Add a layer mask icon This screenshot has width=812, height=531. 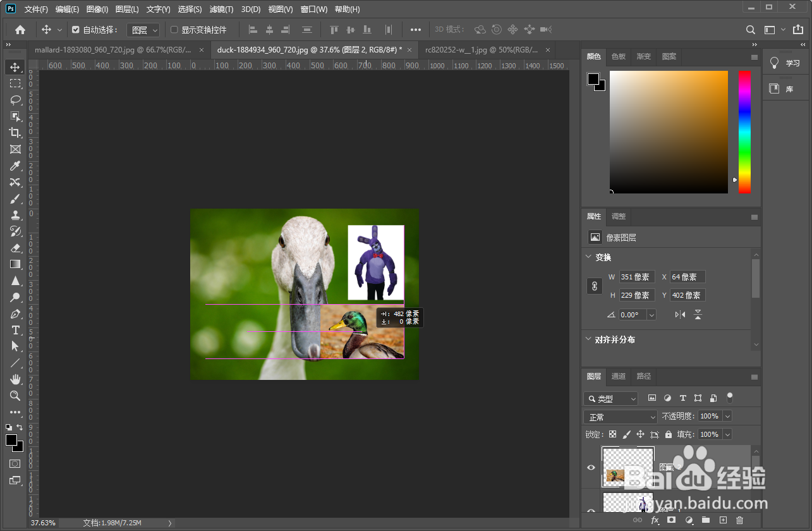(x=672, y=520)
